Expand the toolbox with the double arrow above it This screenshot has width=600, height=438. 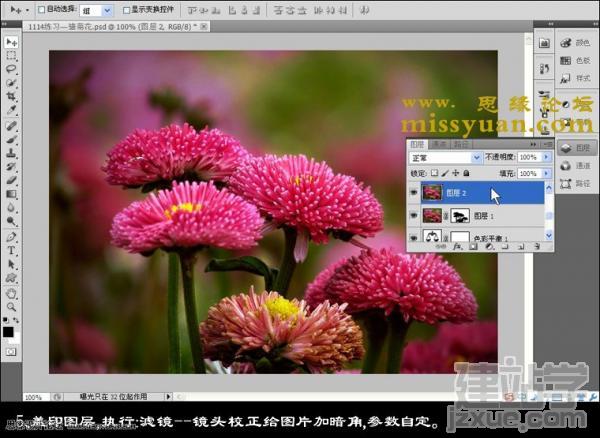coord(4,24)
